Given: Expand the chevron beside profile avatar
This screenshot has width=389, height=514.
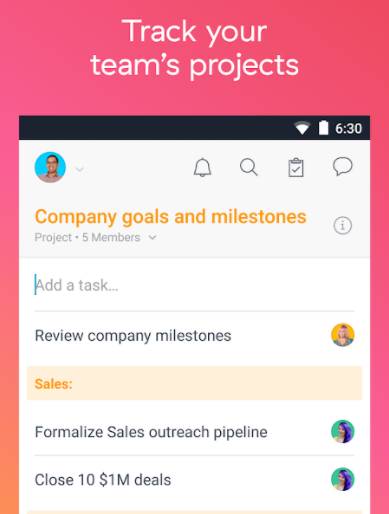Looking at the screenshot, I should [x=79, y=169].
